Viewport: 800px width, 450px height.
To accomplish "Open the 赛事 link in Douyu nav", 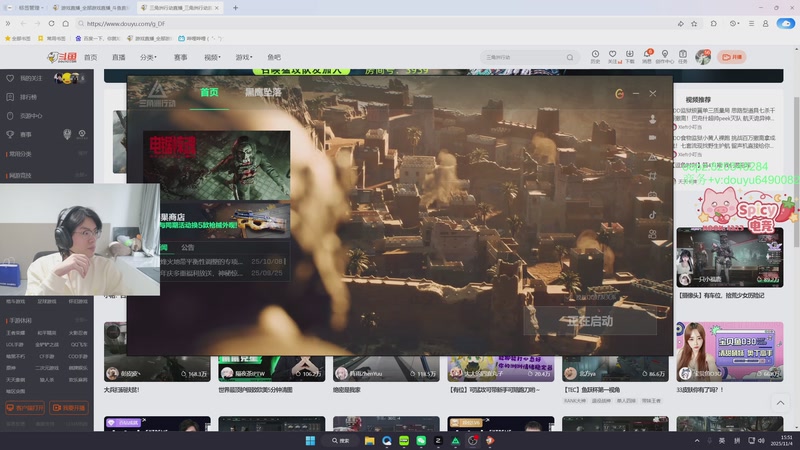I will point(180,57).
